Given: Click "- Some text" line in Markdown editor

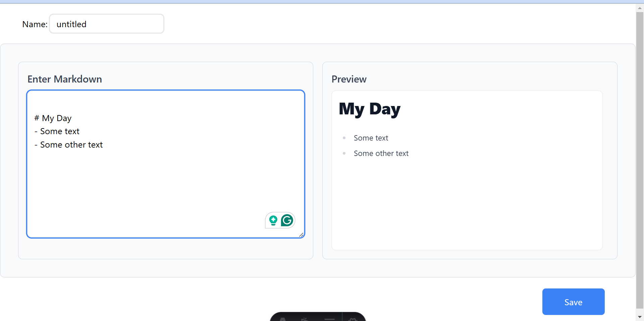Looking at the screenshot, I should click(60, 131).
